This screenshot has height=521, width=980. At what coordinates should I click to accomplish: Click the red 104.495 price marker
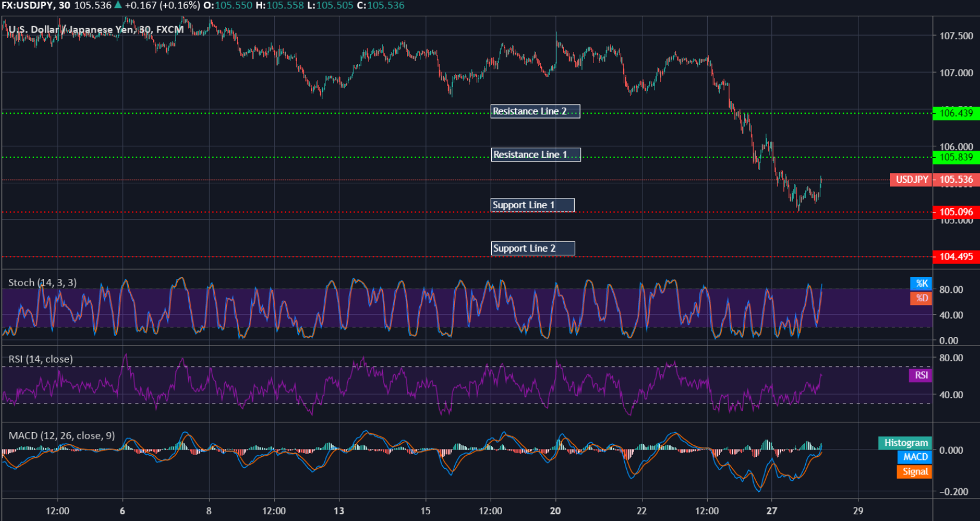click(956, 257)
